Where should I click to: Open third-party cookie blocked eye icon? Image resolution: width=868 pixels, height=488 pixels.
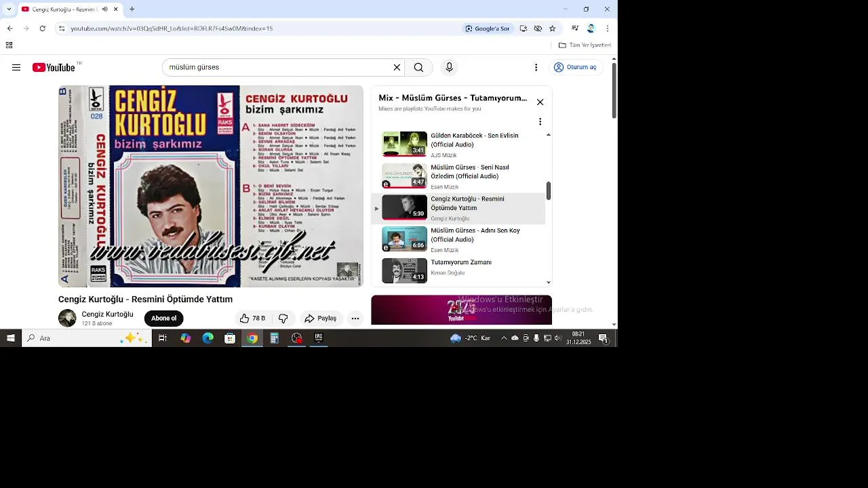pos(538,28)
